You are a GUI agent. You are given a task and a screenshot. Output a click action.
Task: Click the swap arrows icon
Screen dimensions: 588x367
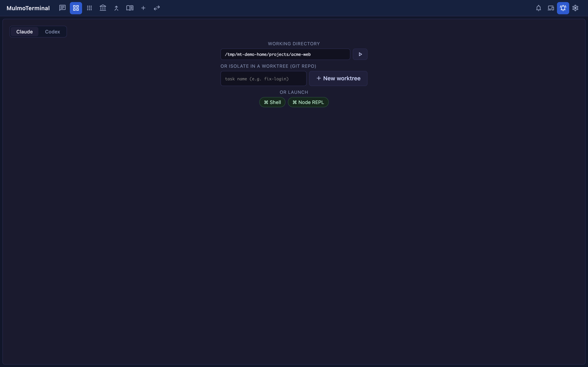pos(157,8)
